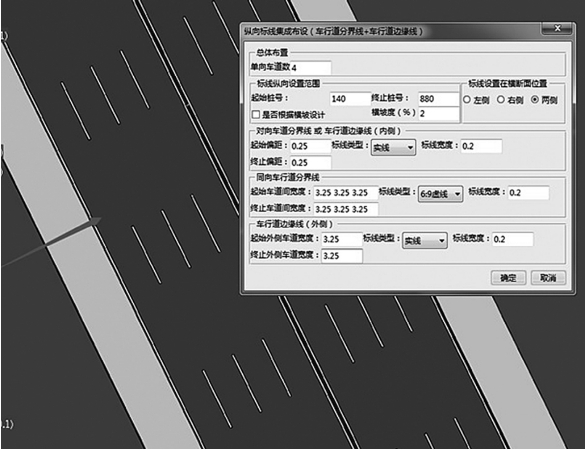This screenshot has width=585, height=450.
Task: Click the 终止桩号 field showing 880
Action: (438, 99)
